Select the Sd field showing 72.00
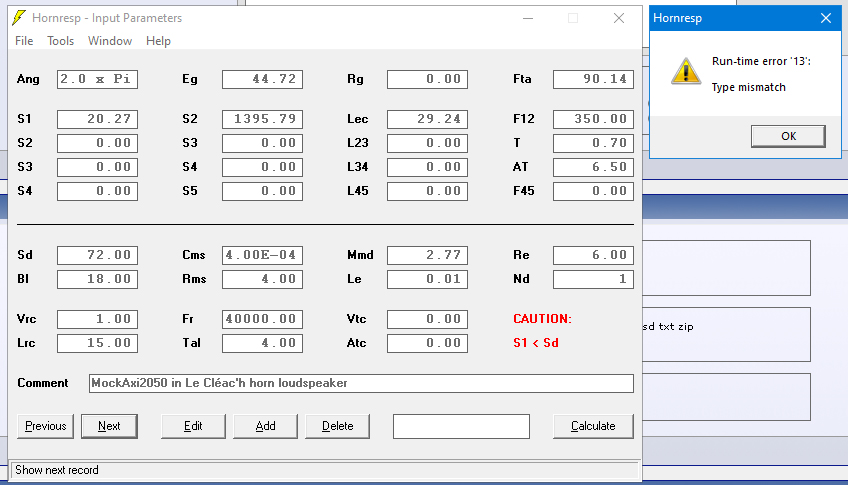Screen dimensions: 848x485 coord(97,255)
